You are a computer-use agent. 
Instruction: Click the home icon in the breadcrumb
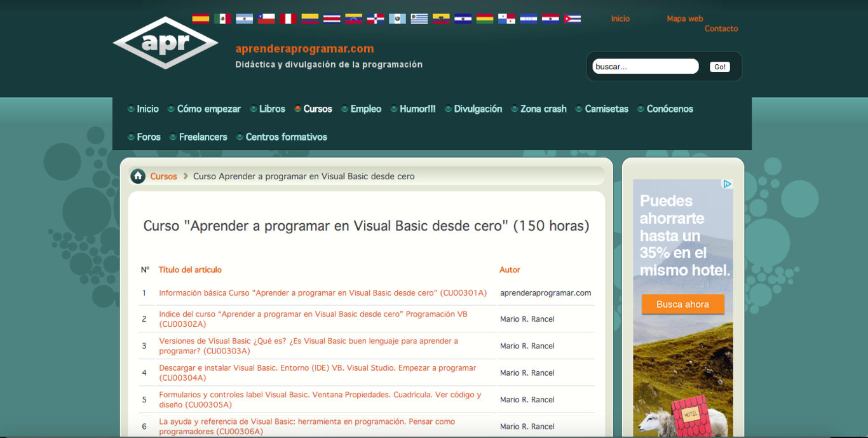137,176
